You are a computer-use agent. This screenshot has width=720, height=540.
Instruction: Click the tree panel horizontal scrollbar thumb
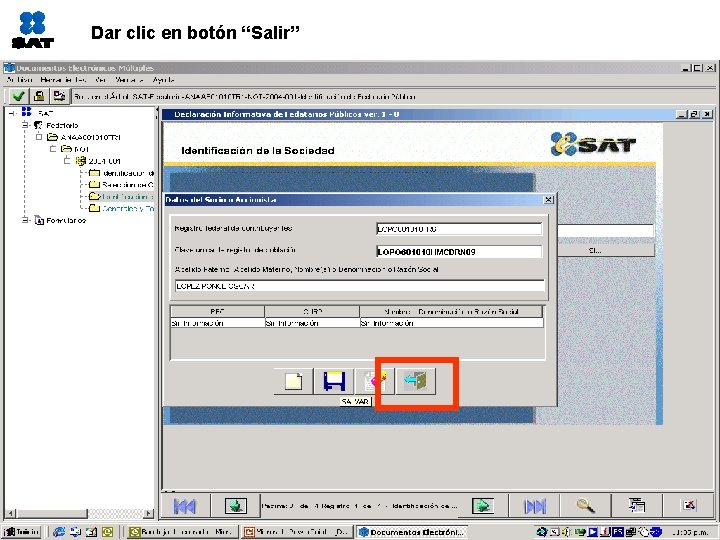51,513
